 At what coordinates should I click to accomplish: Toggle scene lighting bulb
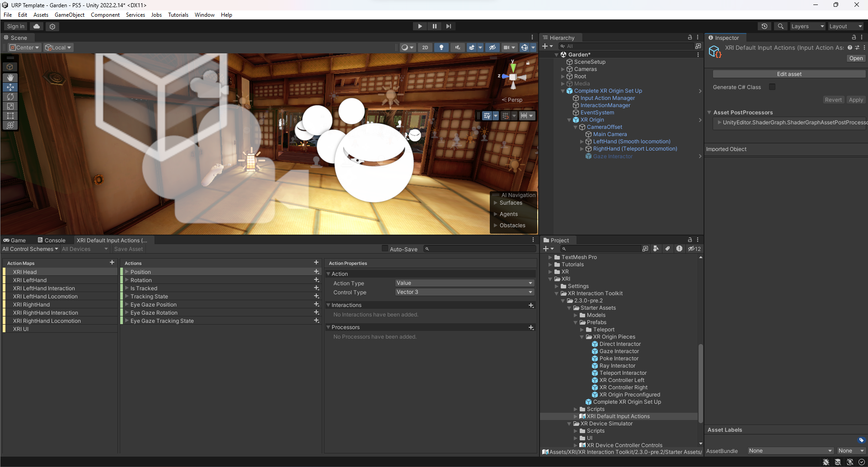point(441,47)
